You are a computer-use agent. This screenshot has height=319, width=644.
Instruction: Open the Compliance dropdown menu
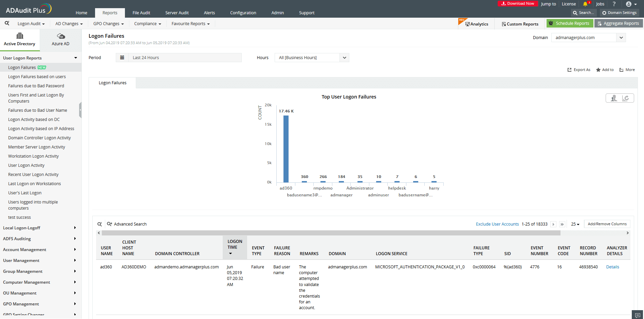148,24
